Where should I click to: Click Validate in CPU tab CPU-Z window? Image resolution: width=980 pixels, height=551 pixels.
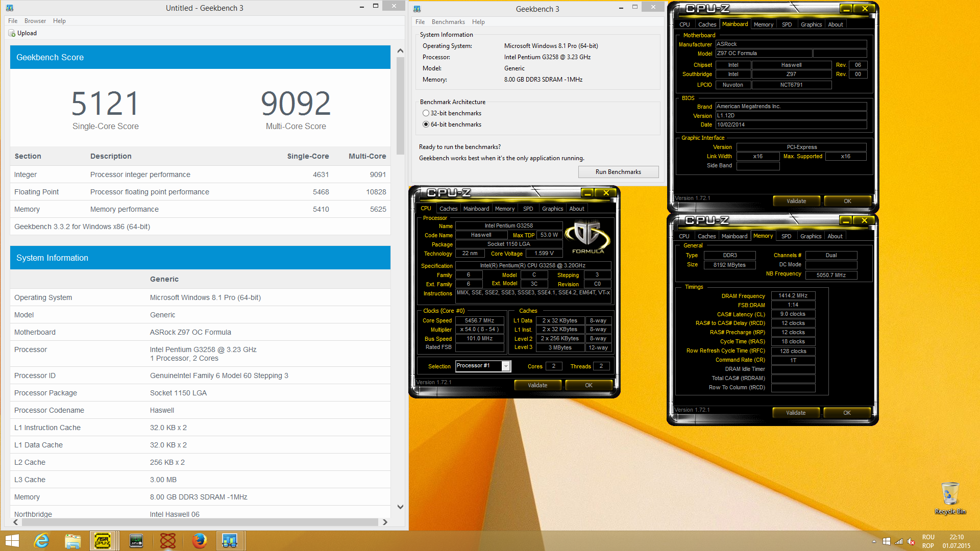(x=537, y=385)
